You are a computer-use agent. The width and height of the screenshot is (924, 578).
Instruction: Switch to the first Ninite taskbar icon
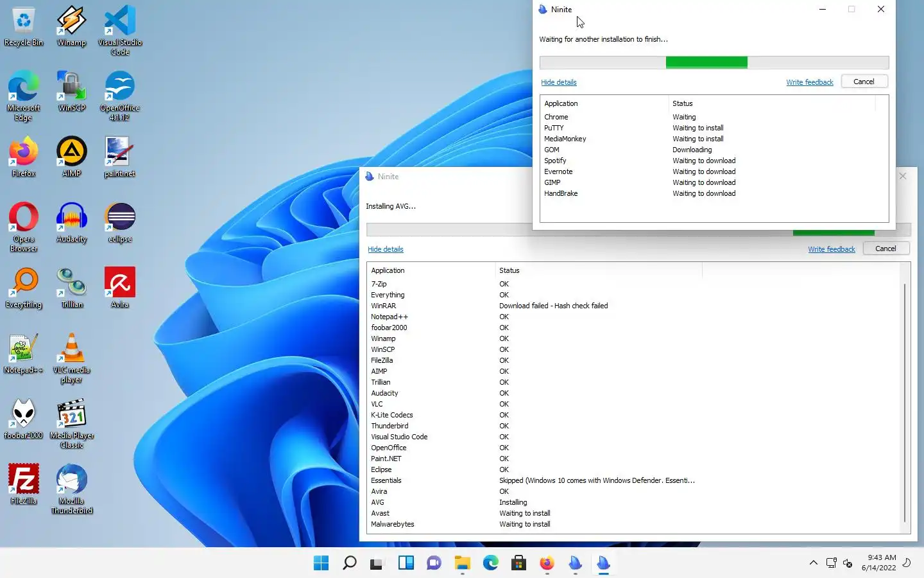tap(575, 563)
